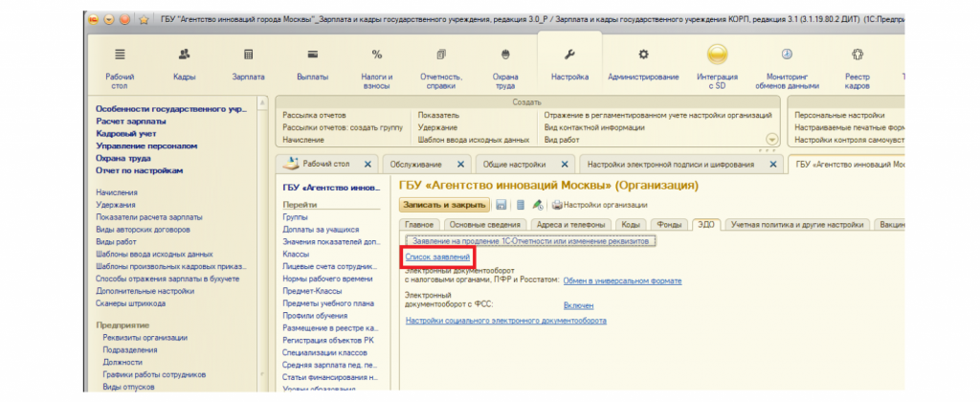
Task: Click the save diskette icon
Action: (x=501, y=204)
